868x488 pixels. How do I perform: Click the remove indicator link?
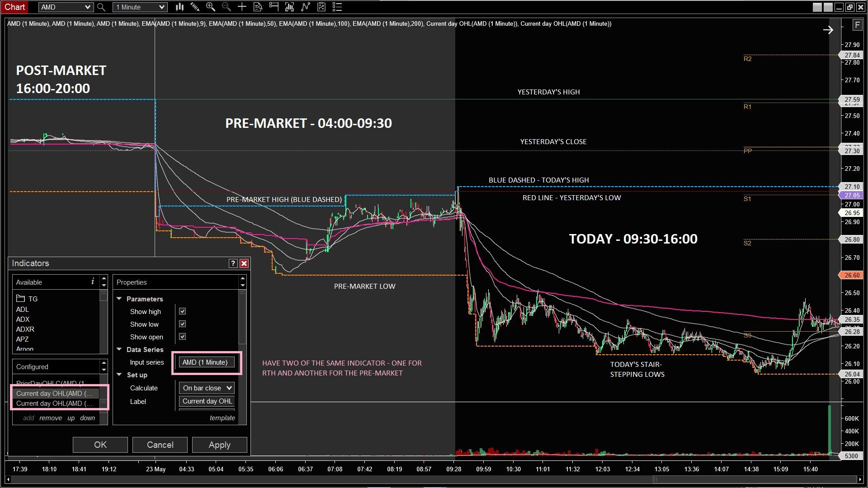[x=51, y=418]
